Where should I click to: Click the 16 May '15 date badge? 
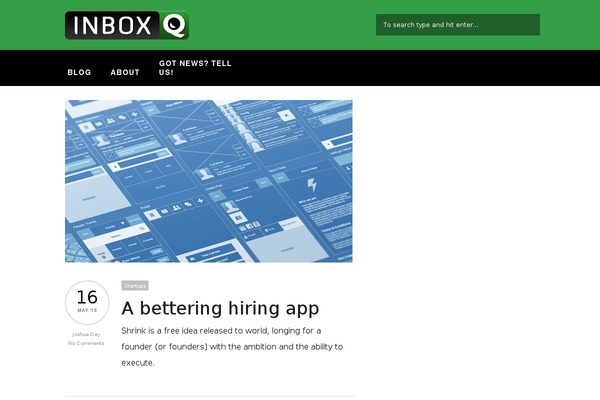(x=87, y=302)
